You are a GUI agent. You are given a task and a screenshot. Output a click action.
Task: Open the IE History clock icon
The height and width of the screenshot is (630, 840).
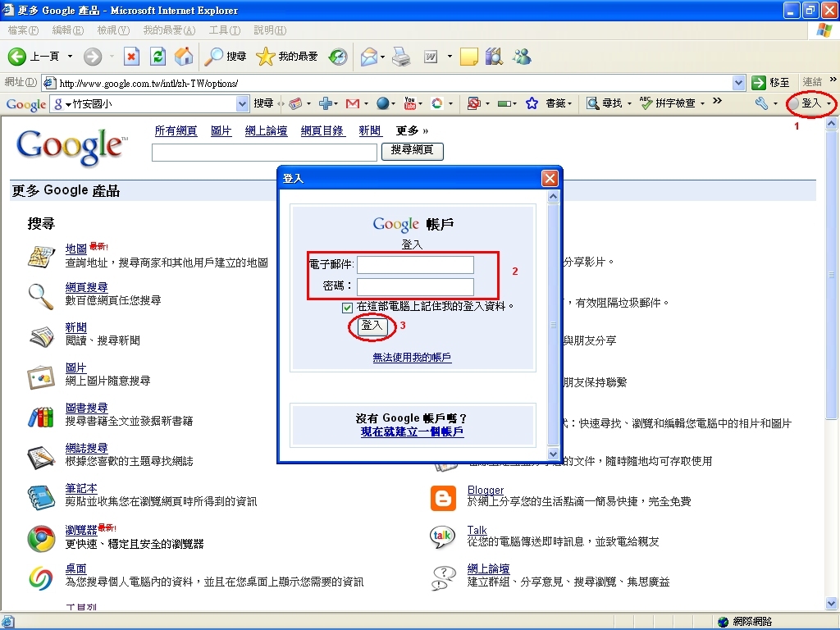[338, 57]
